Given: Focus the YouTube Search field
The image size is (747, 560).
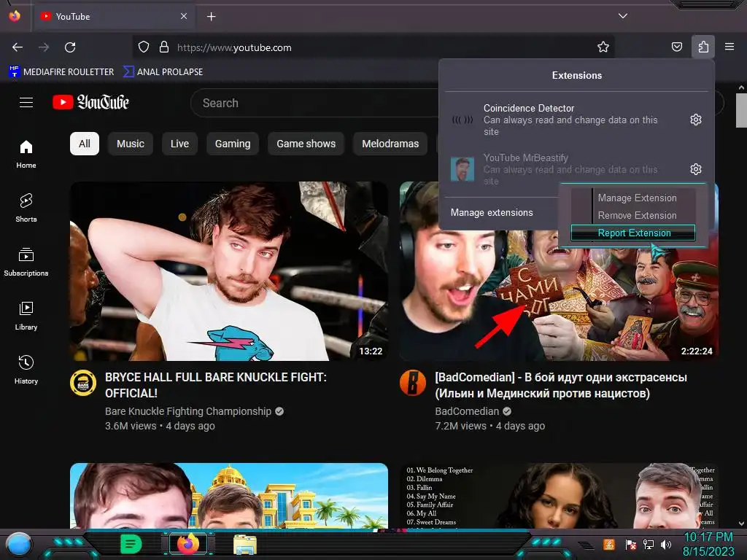Looking at the screenshot, I should (x=314, y=103).
